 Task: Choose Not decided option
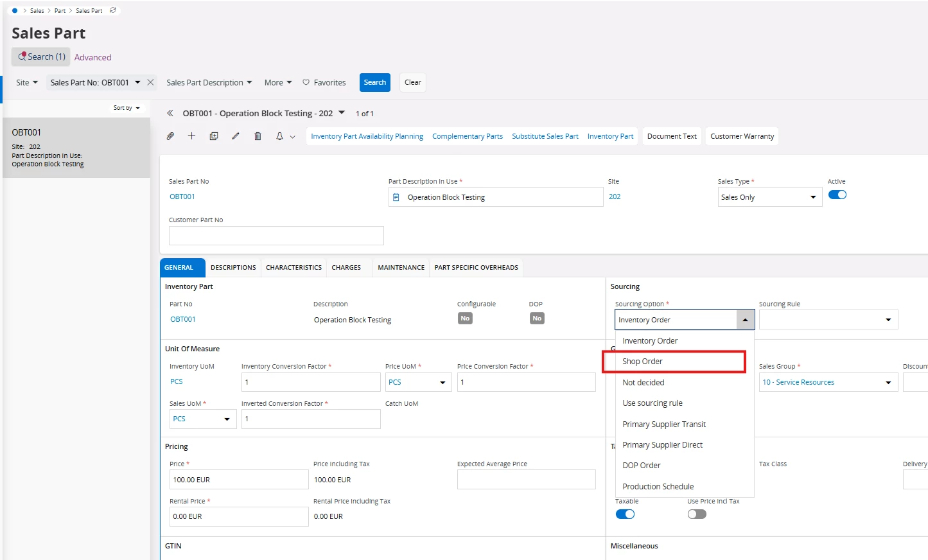click(685, 383)
